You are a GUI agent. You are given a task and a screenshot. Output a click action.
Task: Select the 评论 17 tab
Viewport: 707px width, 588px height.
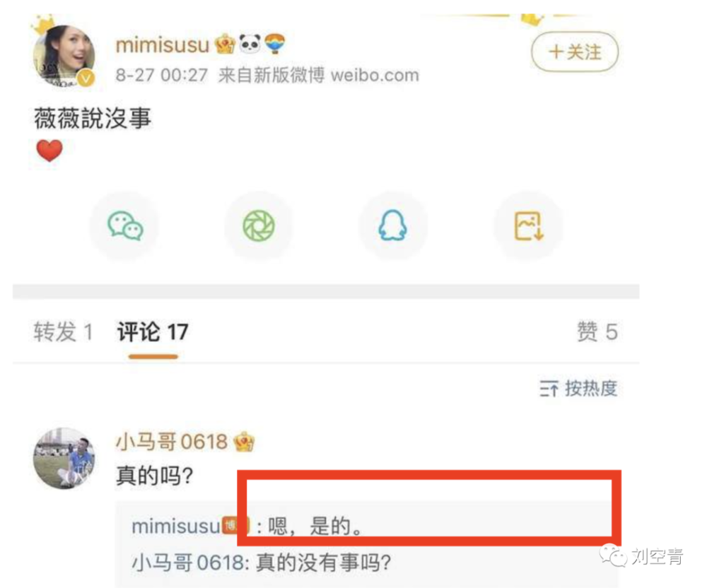click(x=153, y=332)
